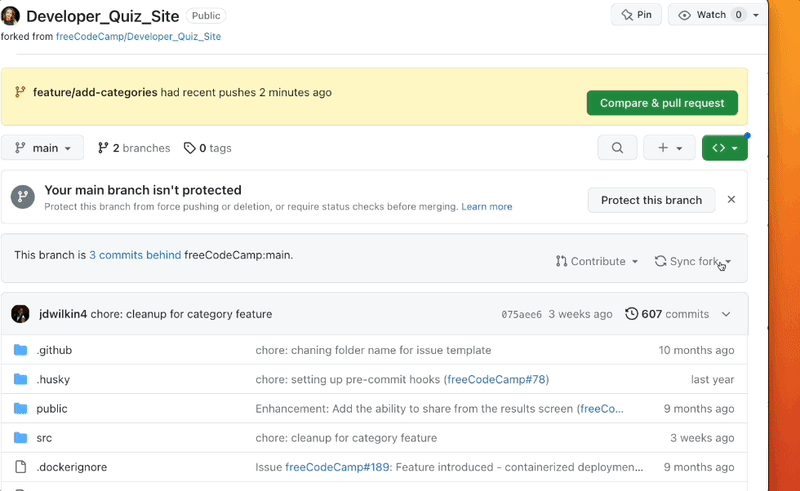Open the .dockerignore file
The height and width of the screenshot is (491, 800).
pos(71,467)
